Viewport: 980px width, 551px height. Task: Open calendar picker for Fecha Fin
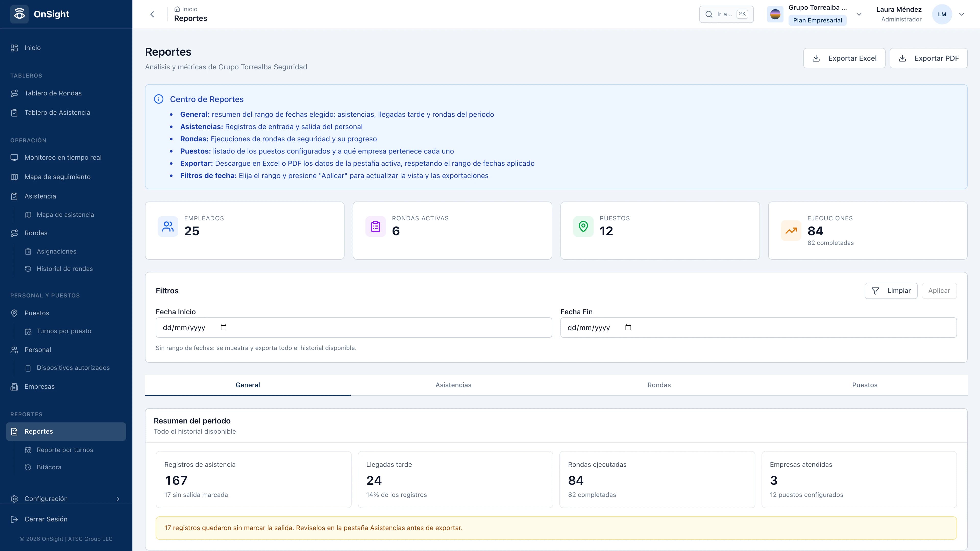pyautogui.click(x=629, y=327)
